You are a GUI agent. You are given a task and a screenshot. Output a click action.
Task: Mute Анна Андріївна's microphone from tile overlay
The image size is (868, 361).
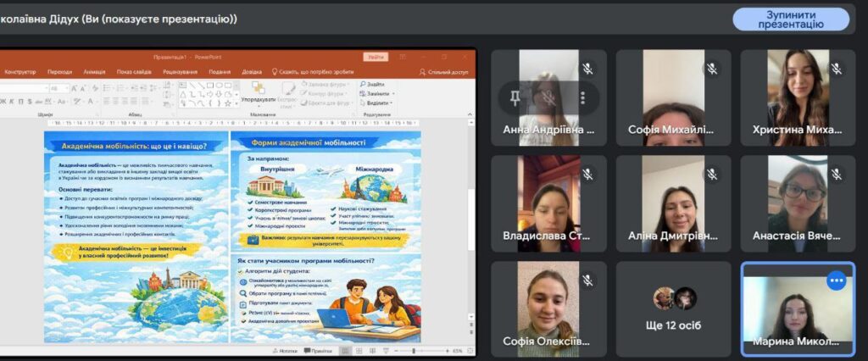[548, 98]
